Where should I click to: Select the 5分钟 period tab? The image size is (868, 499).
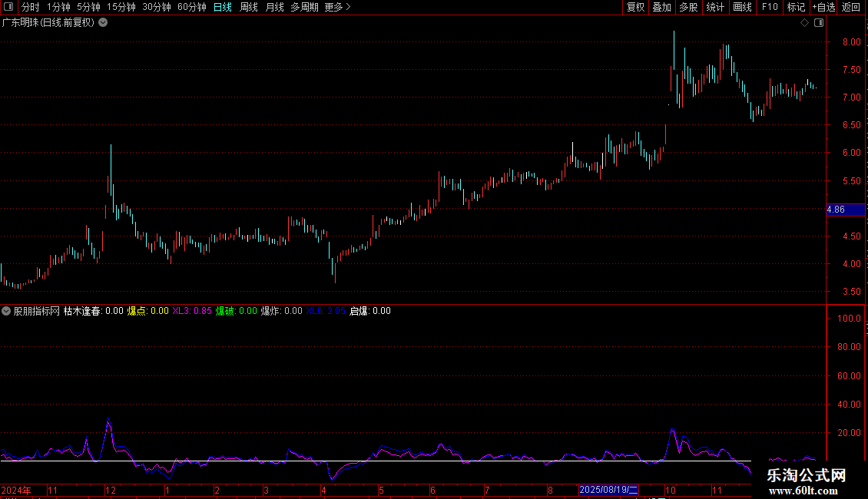coord(88,7)
